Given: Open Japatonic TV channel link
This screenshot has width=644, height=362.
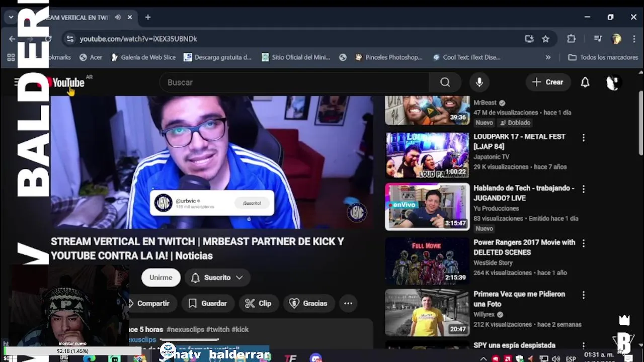Looking at the screenshot, I should (x=492, y=157).
